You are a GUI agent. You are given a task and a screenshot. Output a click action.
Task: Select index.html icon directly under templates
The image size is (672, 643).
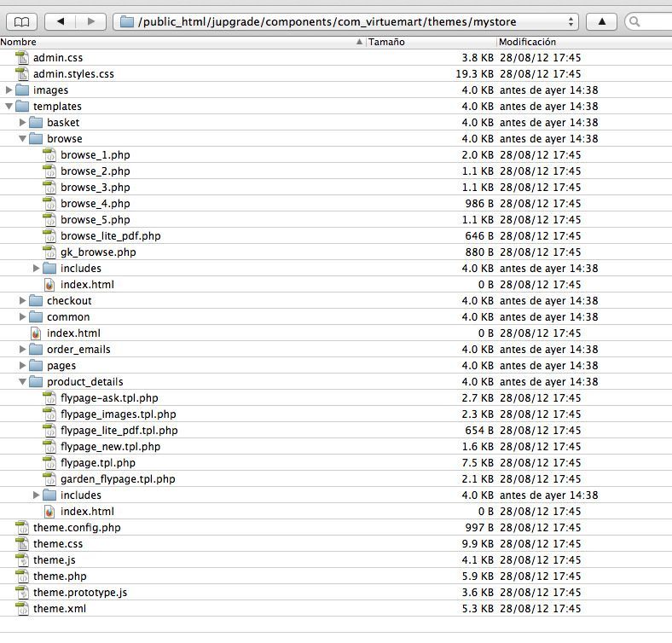(36, 333)
